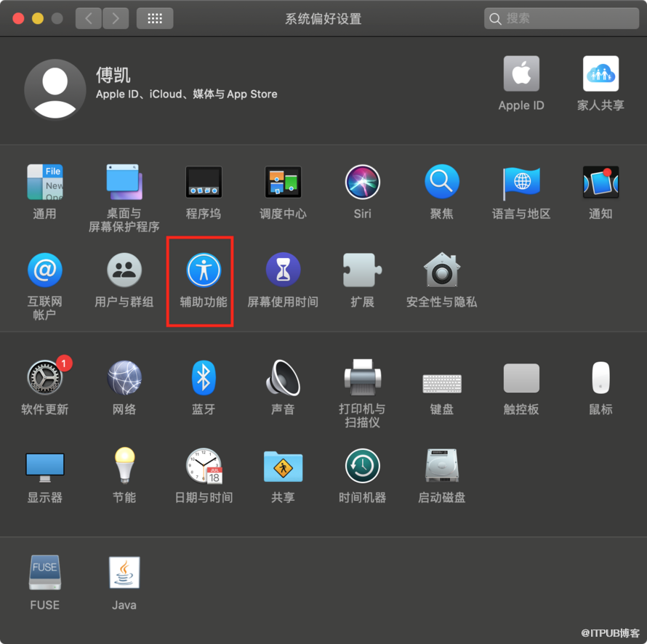Open 家人共享 (Family Sharing) pane
The height and width of the screenshot is (644, 647).
click(600, 73)
